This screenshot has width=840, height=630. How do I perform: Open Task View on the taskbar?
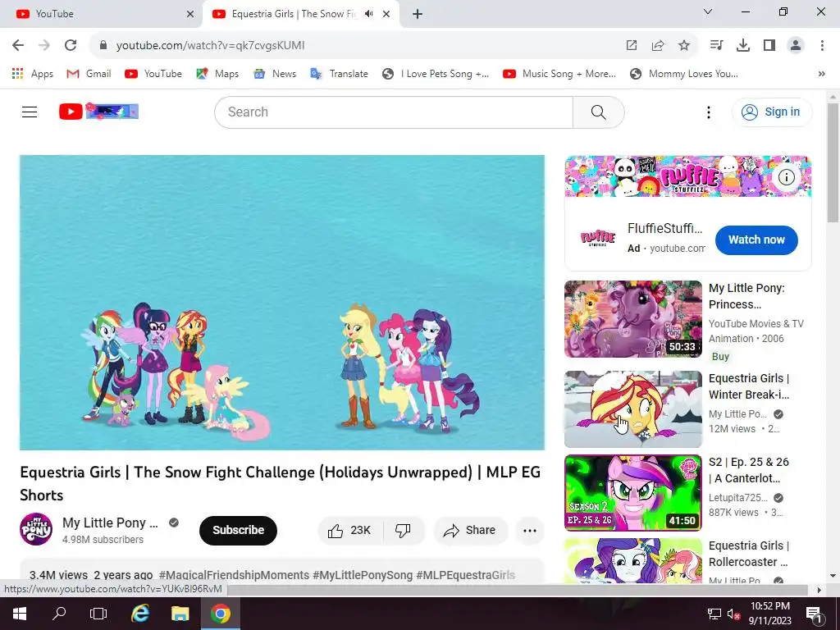click(98, 613)
